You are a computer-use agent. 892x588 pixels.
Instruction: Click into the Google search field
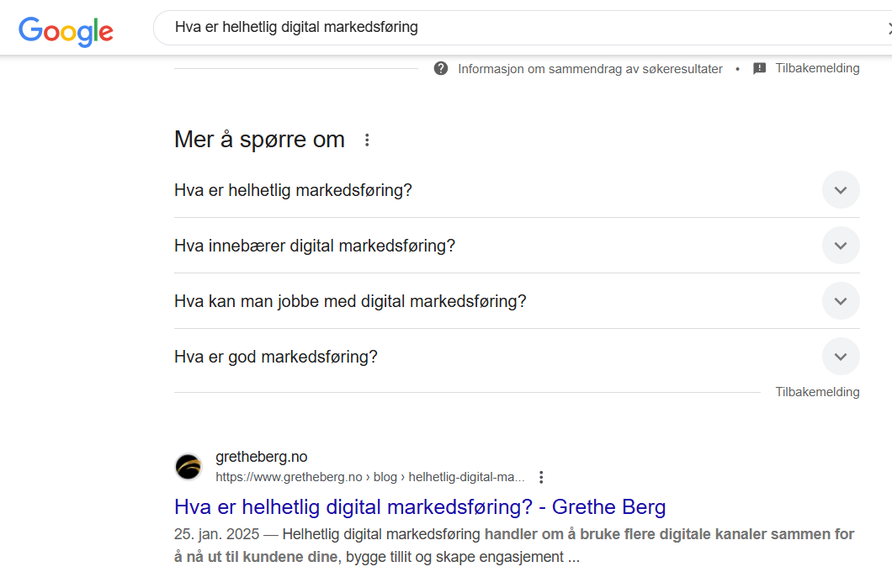(x=505, y=28)
